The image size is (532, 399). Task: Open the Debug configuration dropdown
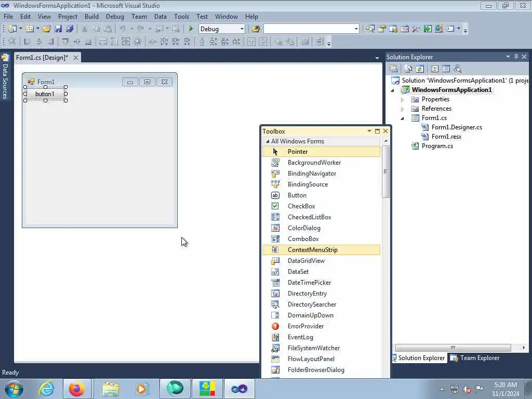242,29
